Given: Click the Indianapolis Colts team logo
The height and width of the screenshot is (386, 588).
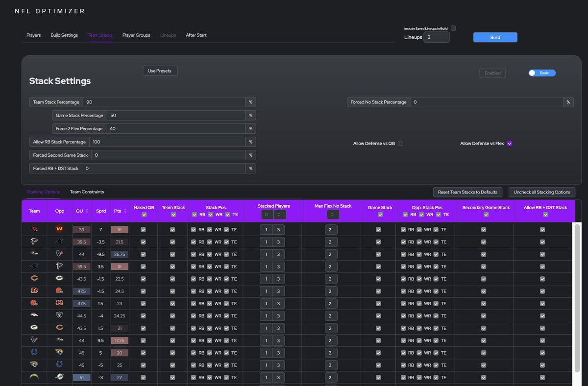Looking at the screenshot, I should [x=34, y=352].
